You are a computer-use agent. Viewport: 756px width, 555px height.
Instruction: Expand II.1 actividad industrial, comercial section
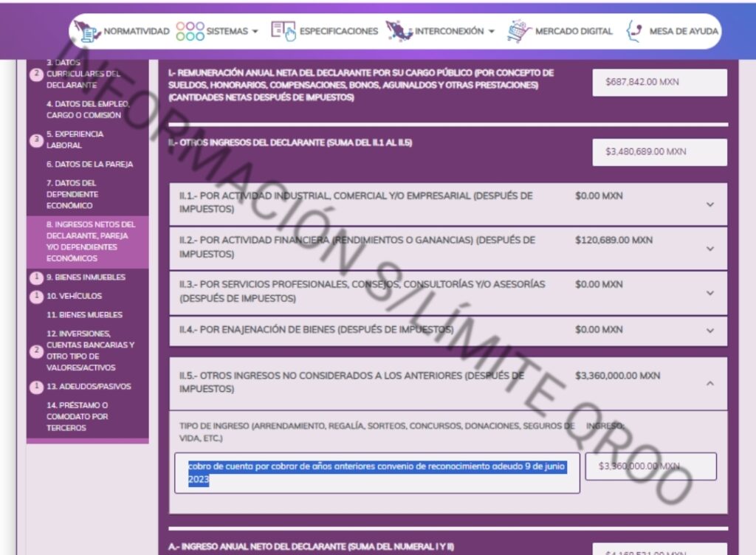point(709,204)
